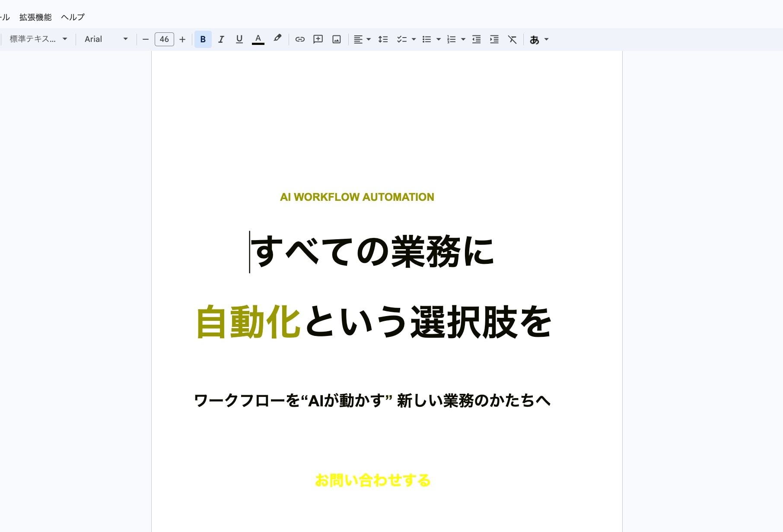Open line spacing options
783x532 pixels.
point(383,39)
